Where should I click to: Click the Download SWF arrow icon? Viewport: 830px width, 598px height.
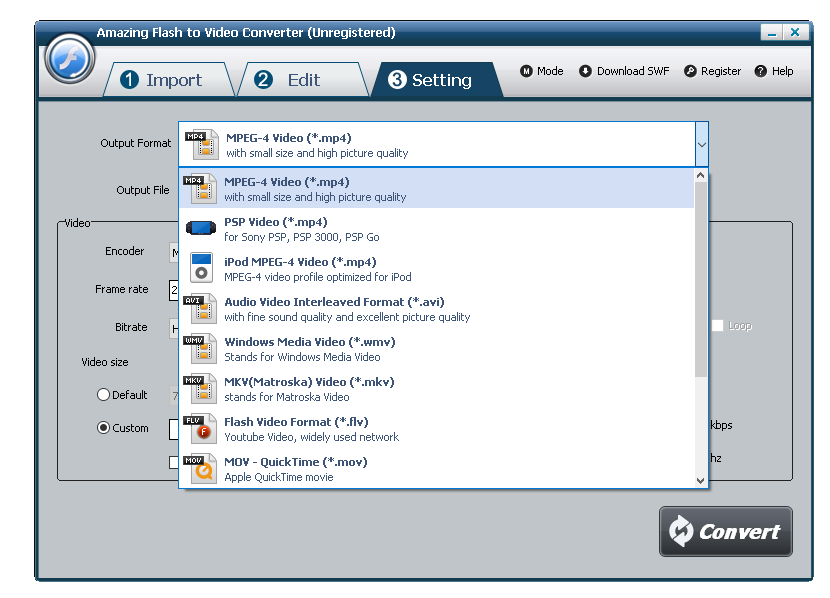pos(585,71)
